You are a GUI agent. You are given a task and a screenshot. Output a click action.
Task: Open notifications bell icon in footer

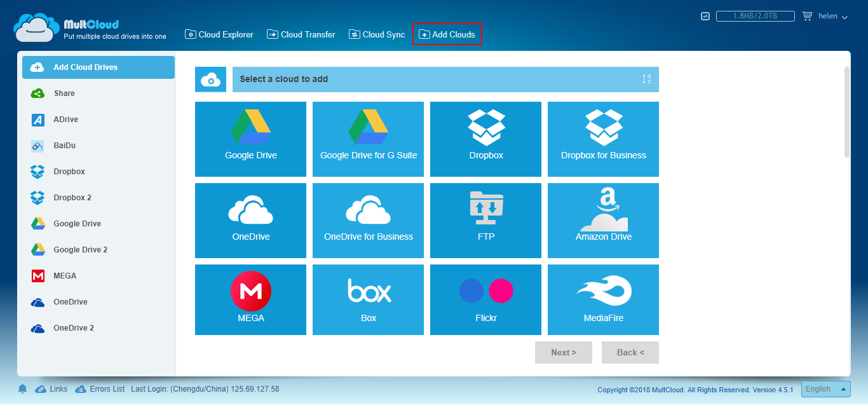coord(23,389)
